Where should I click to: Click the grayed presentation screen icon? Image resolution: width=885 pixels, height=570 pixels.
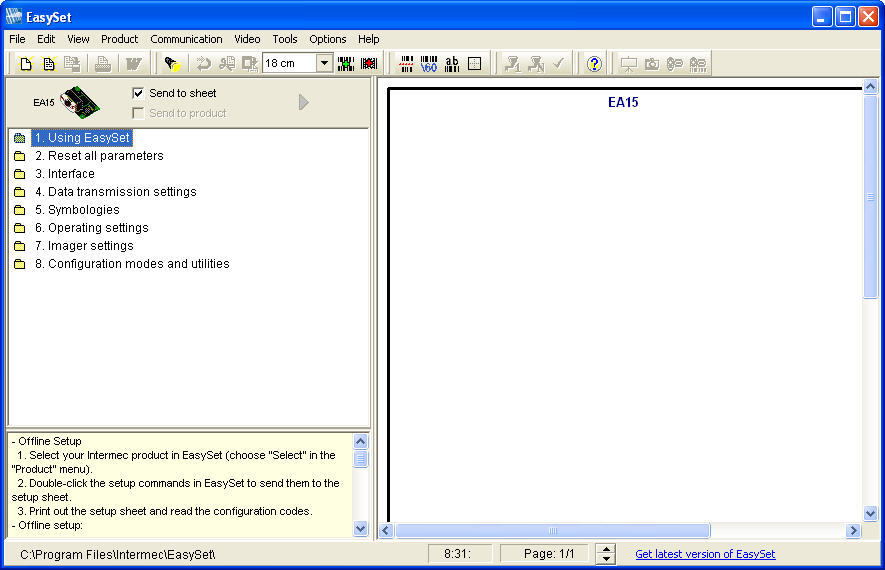coord(628,63)
